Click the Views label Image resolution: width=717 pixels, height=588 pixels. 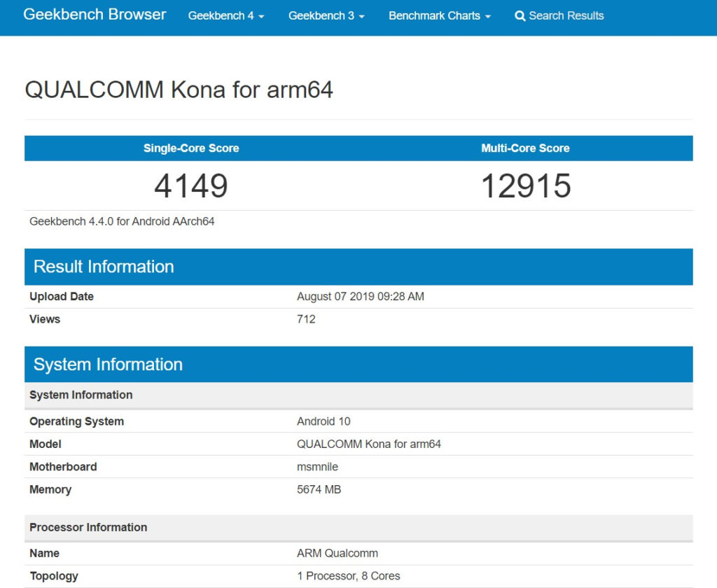45,319
